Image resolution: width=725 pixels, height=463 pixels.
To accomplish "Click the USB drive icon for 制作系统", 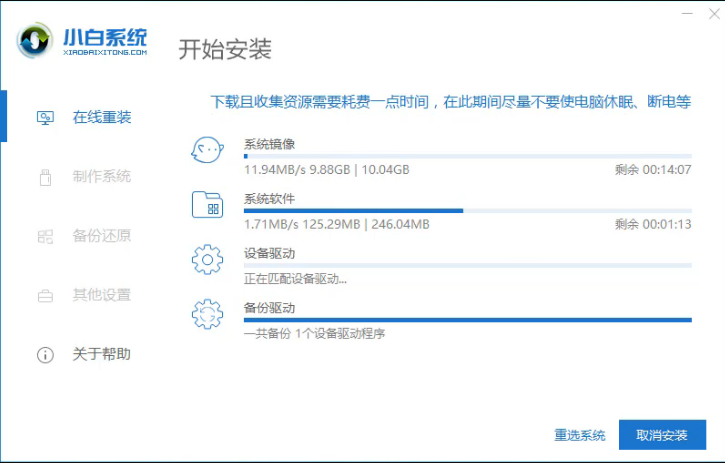I will tap(45, 177).
